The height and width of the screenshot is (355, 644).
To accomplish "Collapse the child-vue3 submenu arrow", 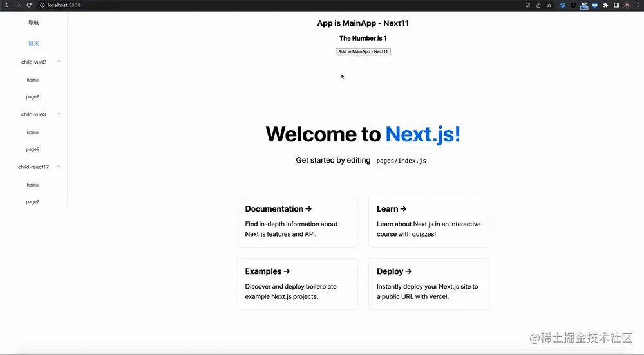I will [x=59, y=114].
